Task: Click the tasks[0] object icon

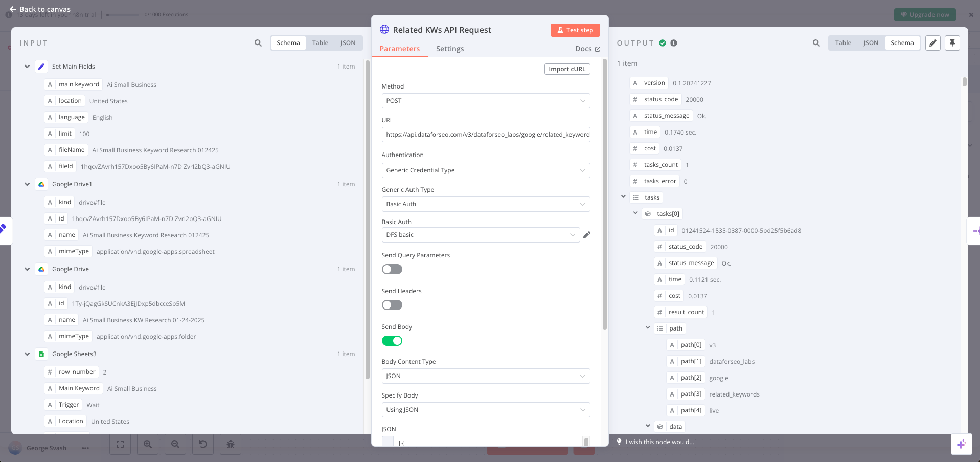Action: pyautogui.click(x=648, y=214)
